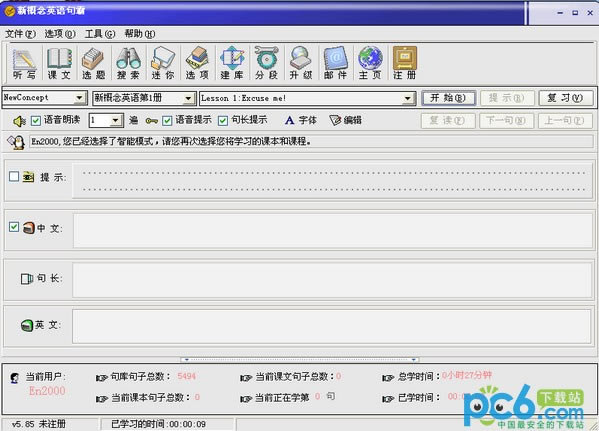Image resolution: width=599 pixels, height=431 pixels.
Task: Click the En2000 user name text
Action: [x=47, y=391]
